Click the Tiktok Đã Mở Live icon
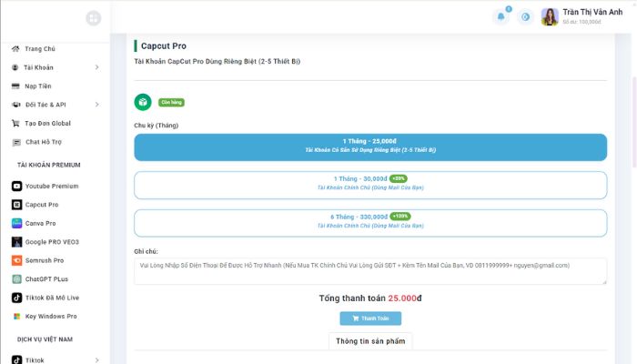The width and height of the screenshot is (637, 364). point(16,298)
